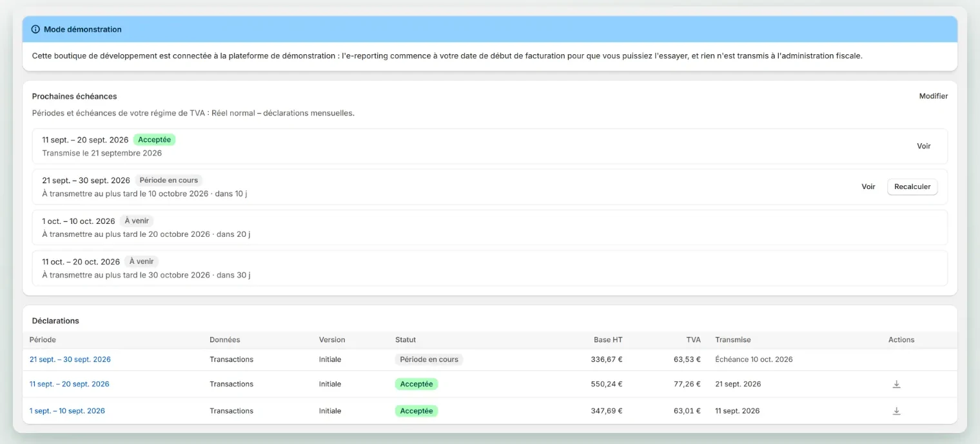Viewport: 980px width, 444px height.
Task: Click the TVA amount 63,53 €
Action: [687, 359]
